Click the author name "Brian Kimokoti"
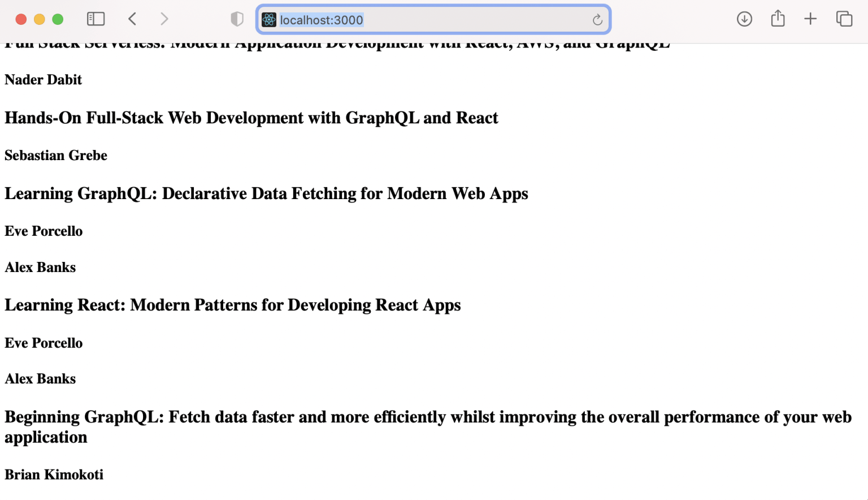This screenshot has height=500, width=868. point(54,475)
